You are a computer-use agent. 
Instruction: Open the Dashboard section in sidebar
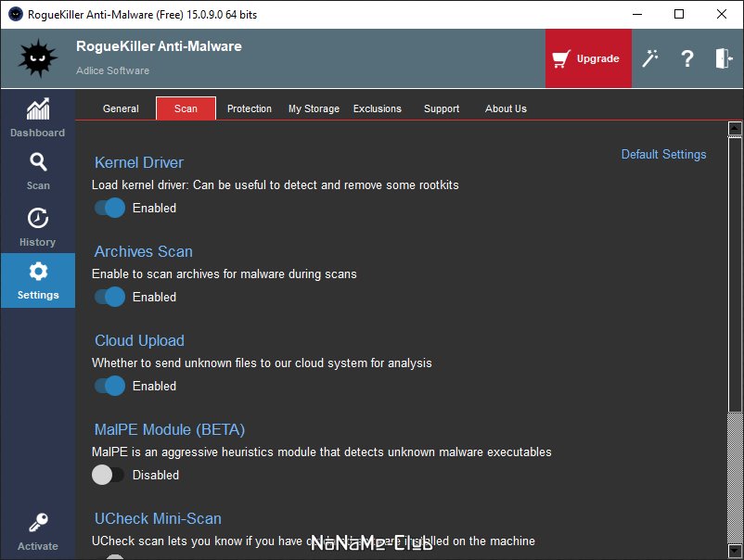[37, 118]
